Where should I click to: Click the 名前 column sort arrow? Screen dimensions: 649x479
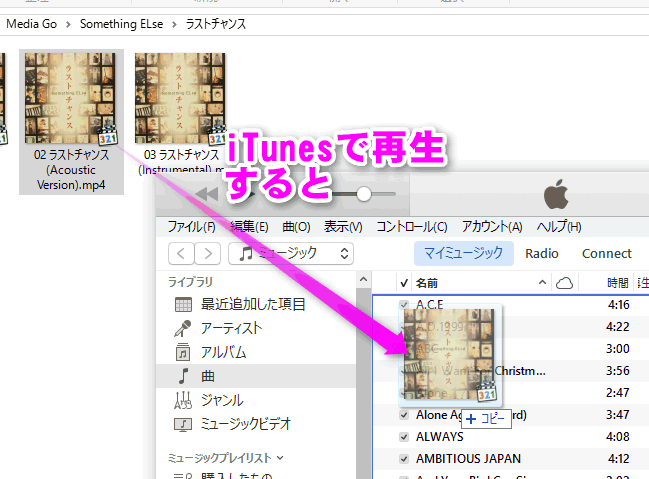[x=543, y=283]
